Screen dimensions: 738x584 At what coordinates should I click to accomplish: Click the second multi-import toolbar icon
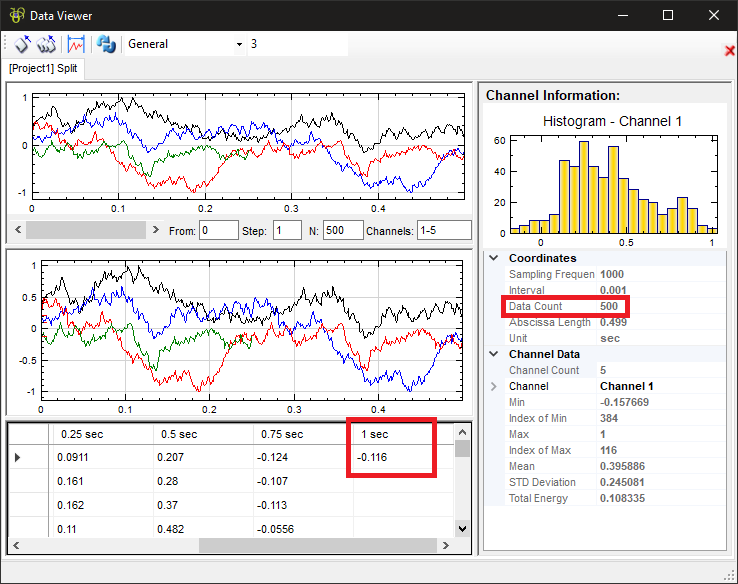tap(46, 44)
